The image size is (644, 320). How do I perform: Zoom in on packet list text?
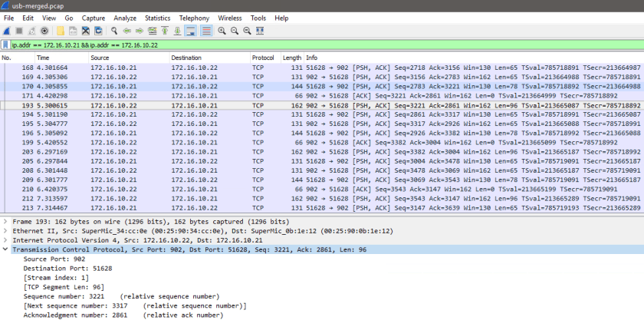pyautogui.click(x=222, y=31)
